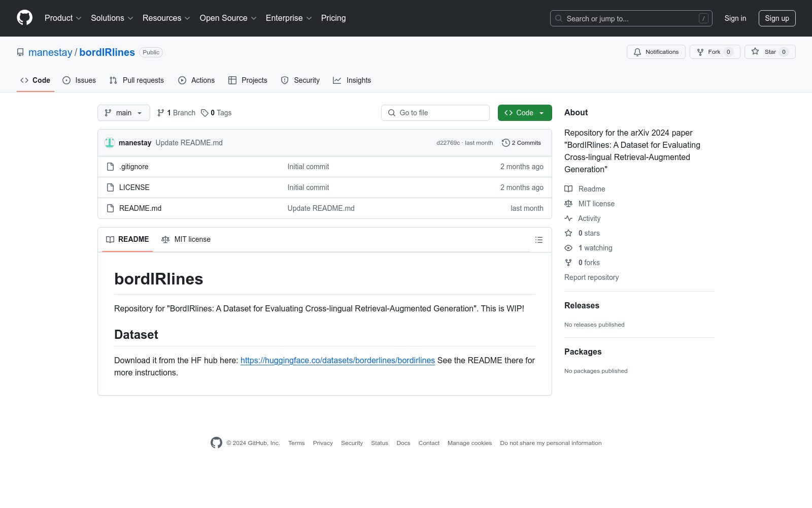Click the eye icon beside 1 watching
Screen dimensions: 812x508
[x=568, y=248]
